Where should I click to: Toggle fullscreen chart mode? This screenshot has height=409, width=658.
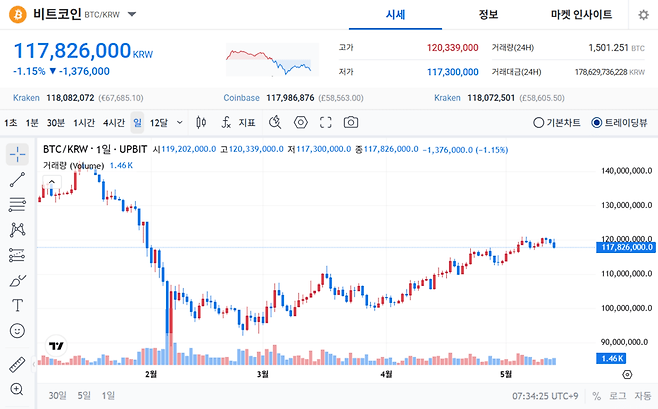326,122
